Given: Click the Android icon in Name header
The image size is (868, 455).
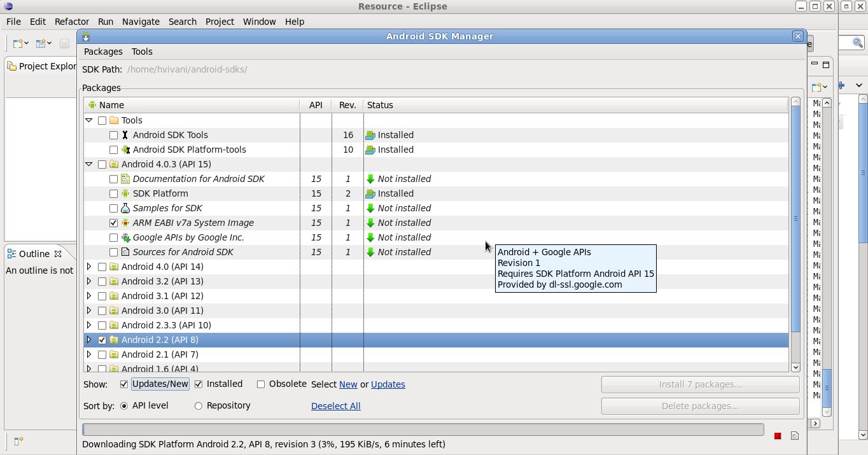Looking at the screenshot, I should [x=92, y=105].
